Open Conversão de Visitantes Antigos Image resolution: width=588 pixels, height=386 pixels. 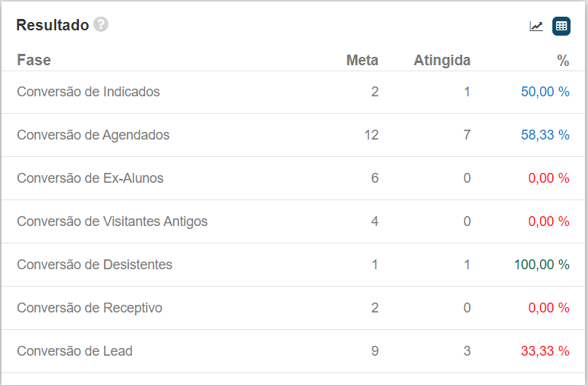[112, 221]
